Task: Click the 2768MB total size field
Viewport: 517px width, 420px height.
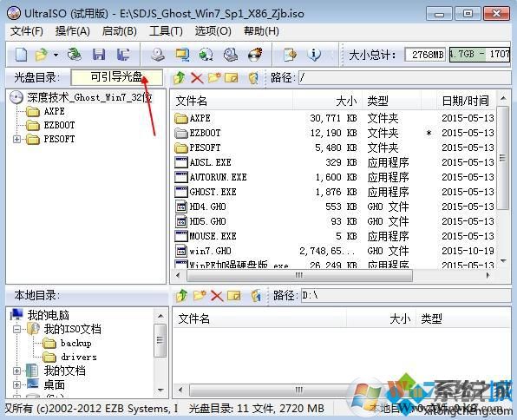Action: click(x=425, y=55)
